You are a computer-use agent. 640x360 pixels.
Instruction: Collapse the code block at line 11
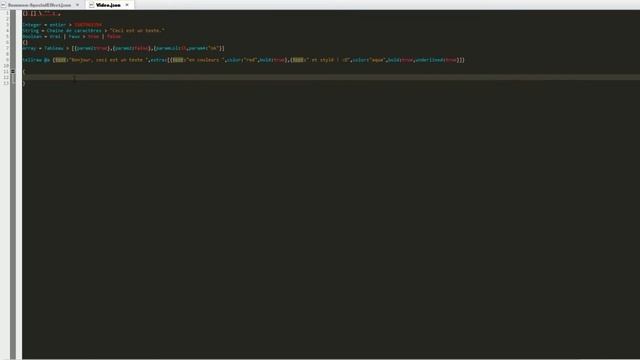(13, 71)
